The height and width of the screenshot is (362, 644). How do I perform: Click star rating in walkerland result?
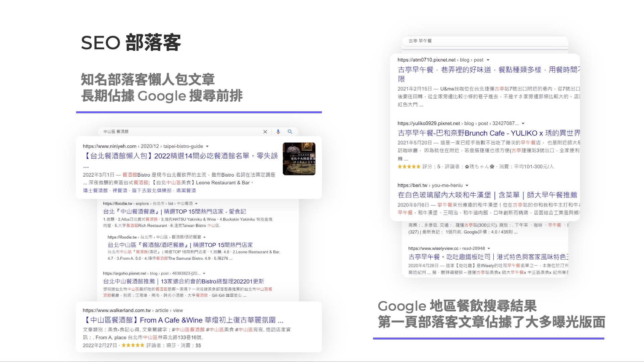point(133,345)
